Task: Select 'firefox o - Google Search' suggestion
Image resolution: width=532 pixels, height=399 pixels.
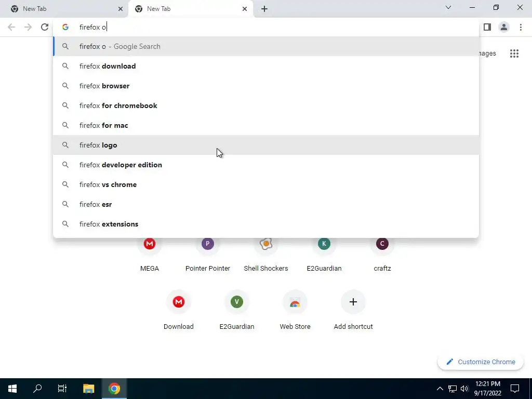Action: 266,46
